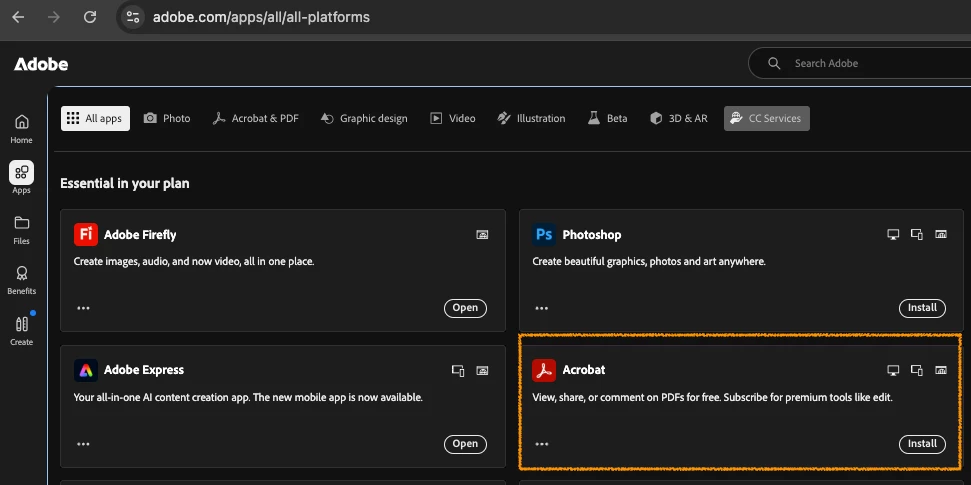Open Adobe Firefly with its Open button
This screenshot has height=485, width=971.
pos(465,308)
